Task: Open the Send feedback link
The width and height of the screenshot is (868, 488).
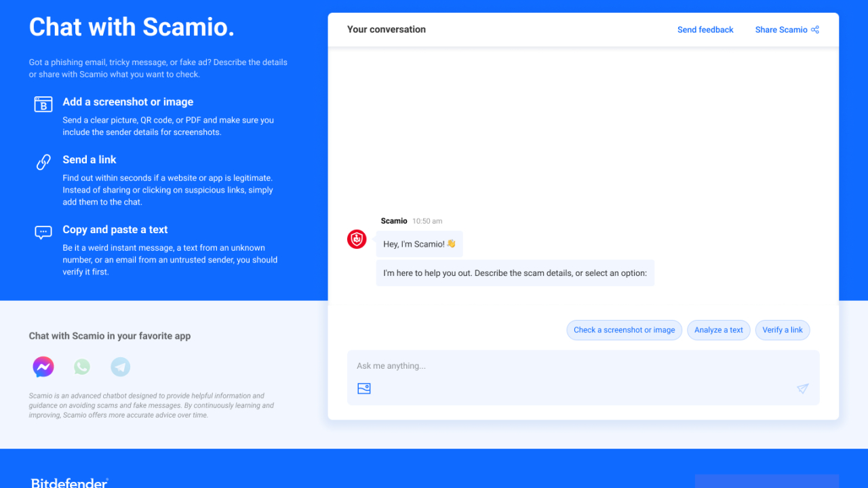Action: pyautogui.click(x=705, y=29)
